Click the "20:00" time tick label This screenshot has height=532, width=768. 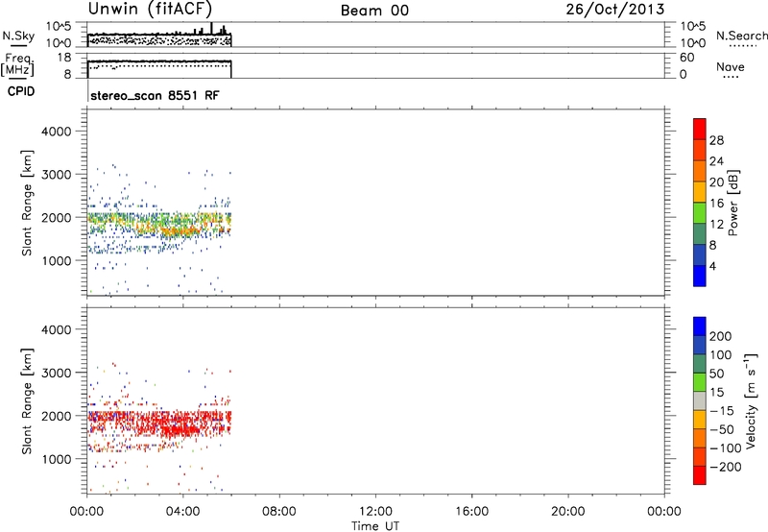[x=568, y=512]
